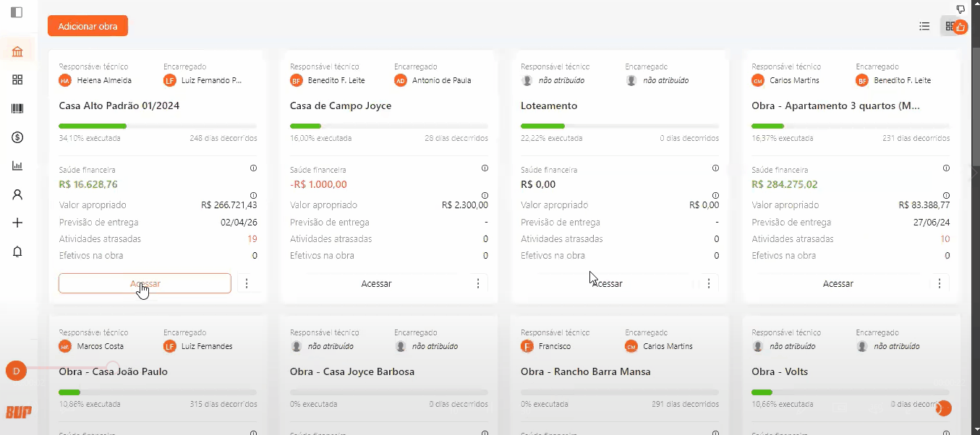The height and width of the screenshot is (435, 980).
Task: Click the D user avatar
Action: pos(16,371)
